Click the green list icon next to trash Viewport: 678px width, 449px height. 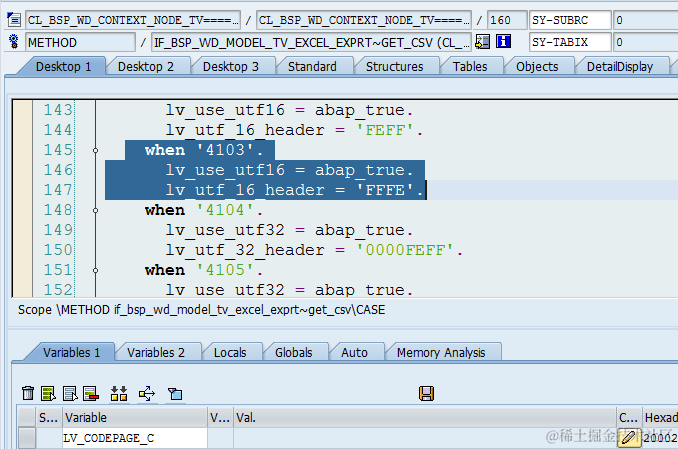[x=48, y=394]
